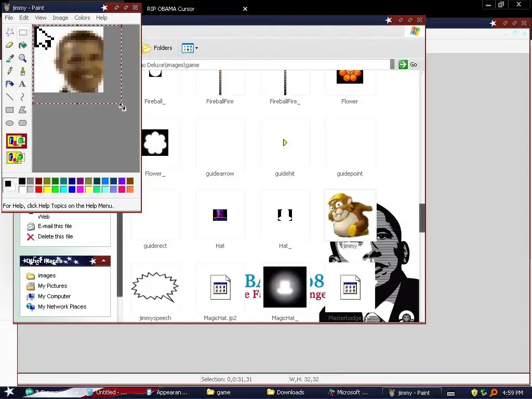Pick the orange color swatch in palette

tap(130, 189)
